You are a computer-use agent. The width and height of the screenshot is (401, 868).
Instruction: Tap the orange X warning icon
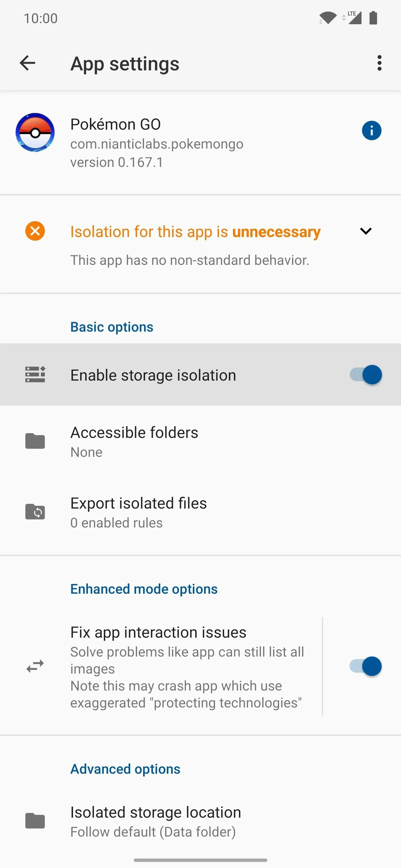(x=35, y=231)
